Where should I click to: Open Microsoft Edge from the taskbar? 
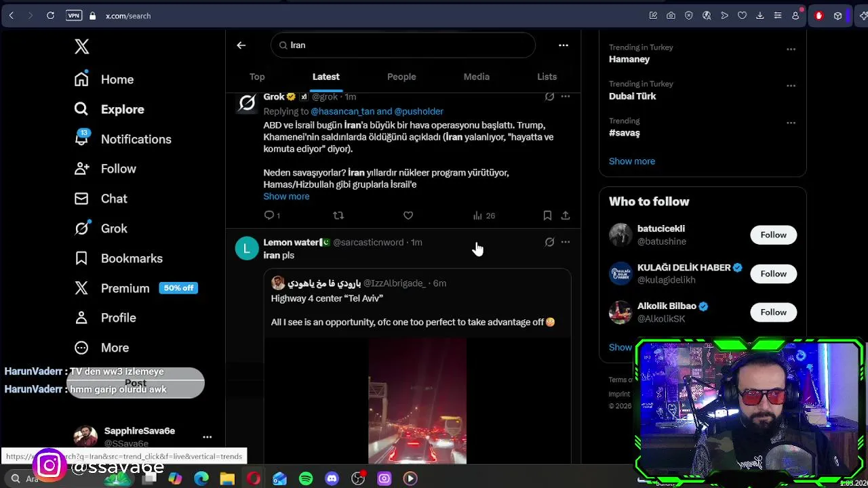click(201, 479)
